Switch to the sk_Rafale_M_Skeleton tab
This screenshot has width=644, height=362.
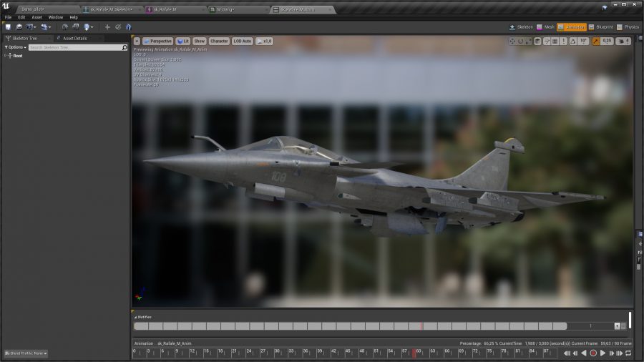(x=110, y=9)
